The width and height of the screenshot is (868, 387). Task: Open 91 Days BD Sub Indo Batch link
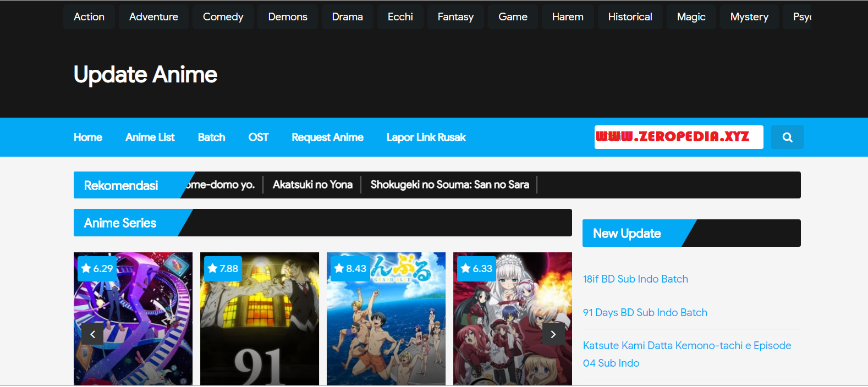click(645, 312)
